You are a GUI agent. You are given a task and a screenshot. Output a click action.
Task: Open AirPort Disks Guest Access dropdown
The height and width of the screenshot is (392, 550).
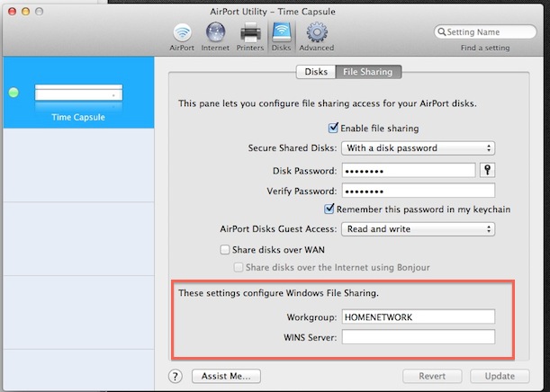(418, 229)
